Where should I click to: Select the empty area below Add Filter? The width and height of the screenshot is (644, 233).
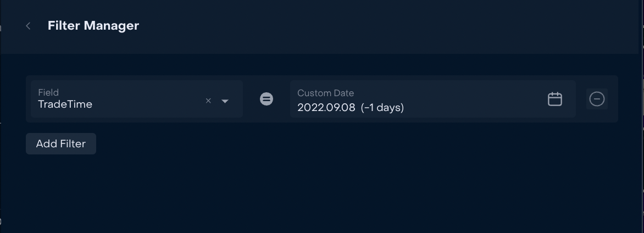(320, 193)
